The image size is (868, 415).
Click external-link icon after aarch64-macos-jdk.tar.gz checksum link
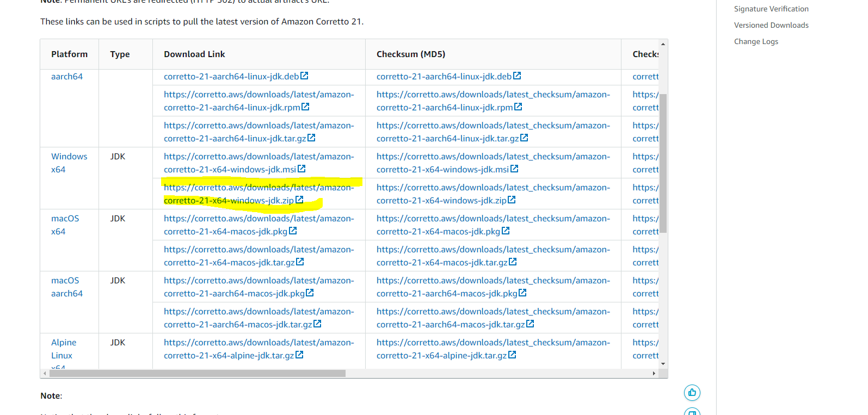click(530, 324)
